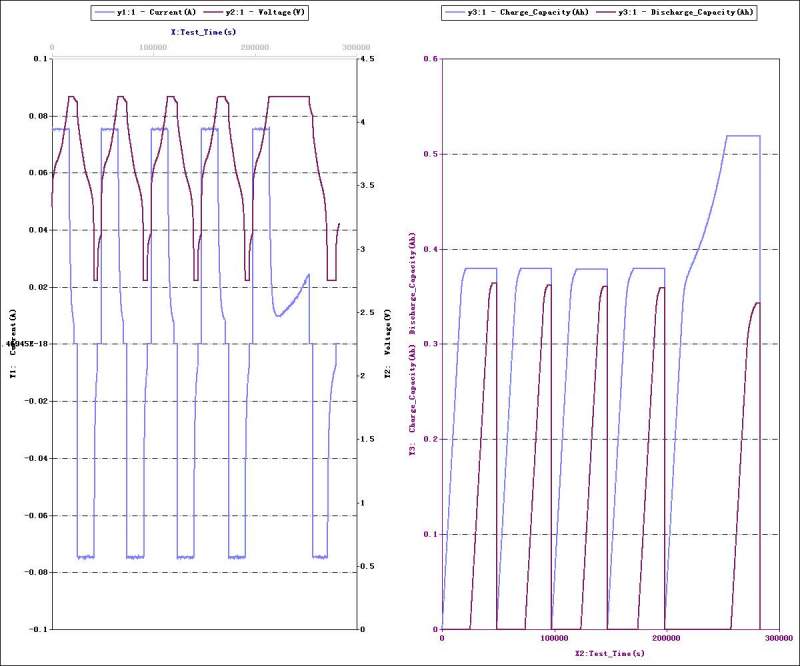Click the X:Test_Time(s) axis title of the left chart
Screen dimensions: 800x666
(x=203, y=32)
